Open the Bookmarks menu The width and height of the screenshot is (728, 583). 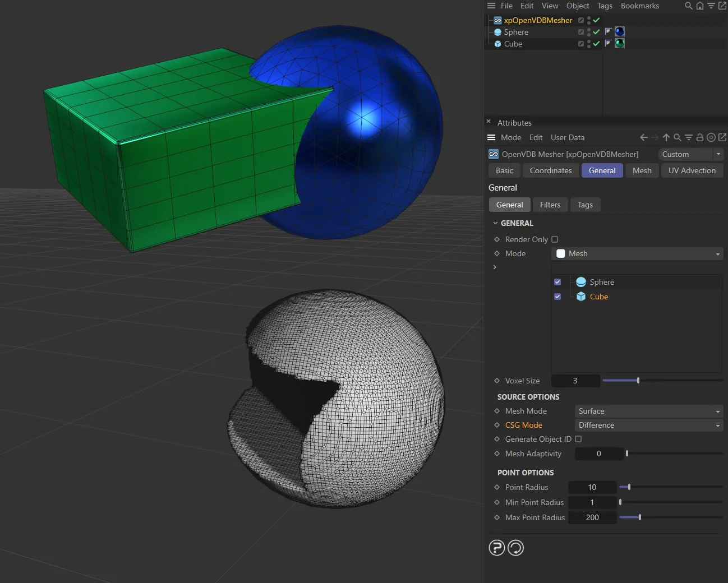(640, 6)
